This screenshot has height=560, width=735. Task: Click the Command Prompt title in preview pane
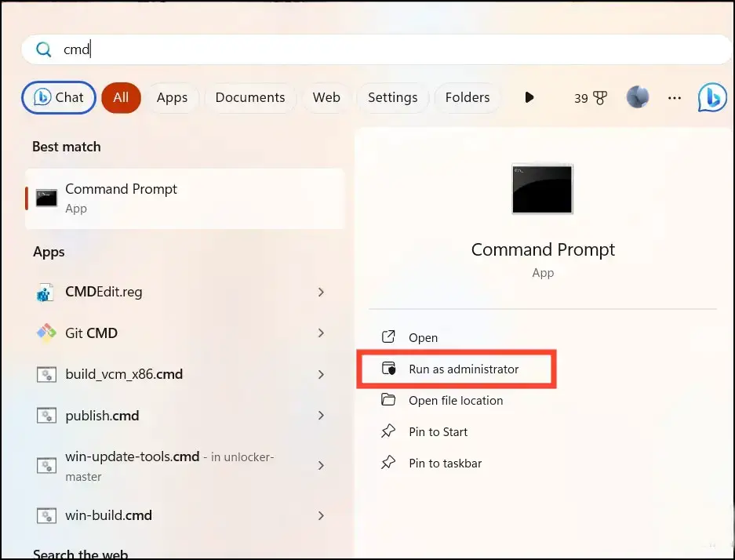(x=543, y=249)
